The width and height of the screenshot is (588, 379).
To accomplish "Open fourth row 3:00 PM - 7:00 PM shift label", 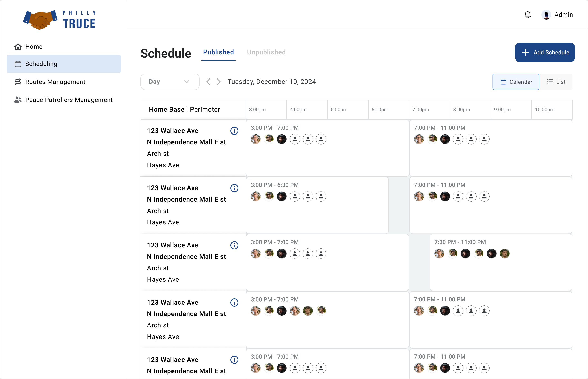I will (x=274, y=299).
